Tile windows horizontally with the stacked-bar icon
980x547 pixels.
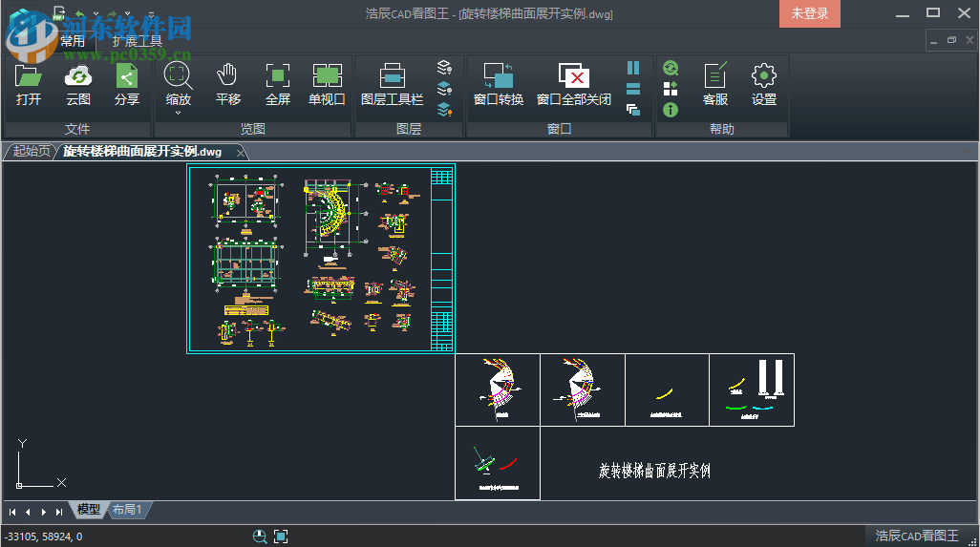coord(633,89)
